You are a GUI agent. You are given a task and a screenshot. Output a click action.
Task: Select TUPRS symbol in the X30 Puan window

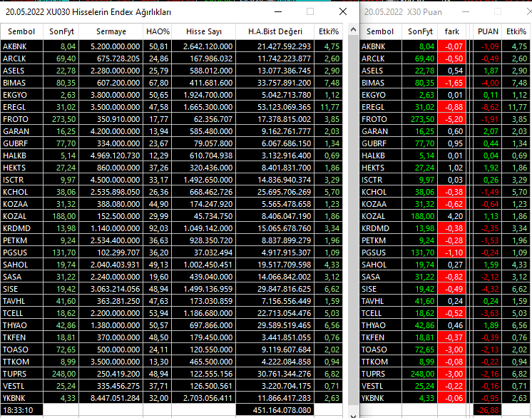pos(381,374)
